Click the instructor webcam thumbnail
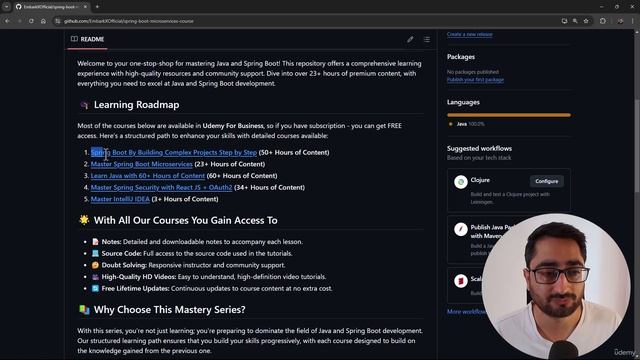Screen dimensions: 640x360 point(556,286)
